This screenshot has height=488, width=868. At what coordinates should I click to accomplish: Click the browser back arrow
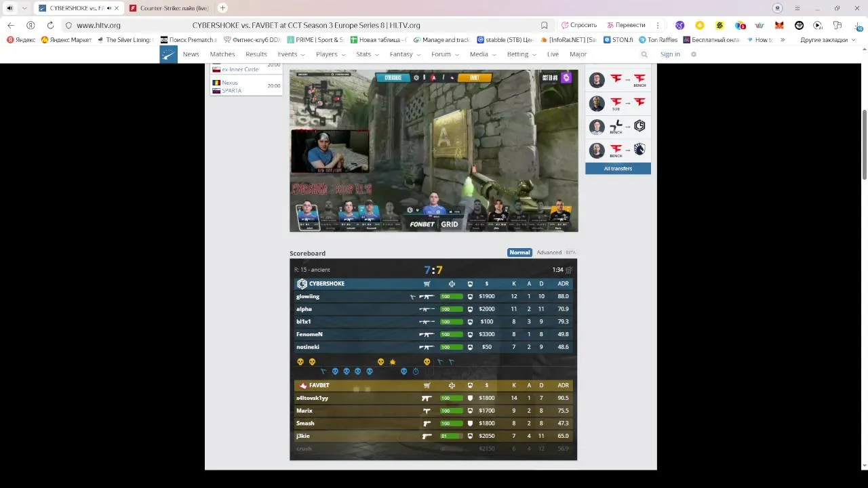pyautogui.click(x=11, y=25)
